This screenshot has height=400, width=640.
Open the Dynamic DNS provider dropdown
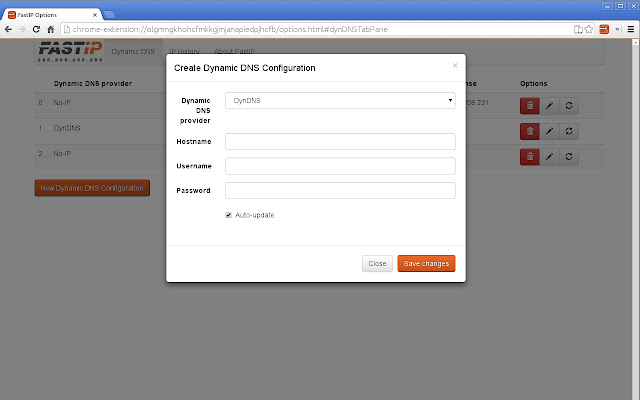pyautogui.click(x=340, y=100)
